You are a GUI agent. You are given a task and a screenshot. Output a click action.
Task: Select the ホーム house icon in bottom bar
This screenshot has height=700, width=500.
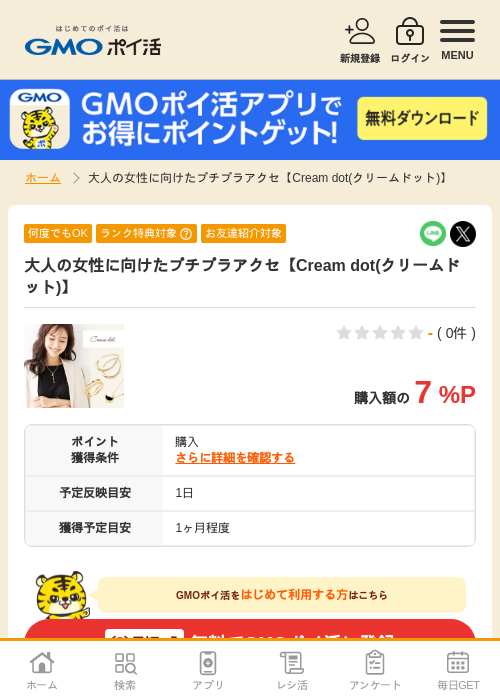42,662
